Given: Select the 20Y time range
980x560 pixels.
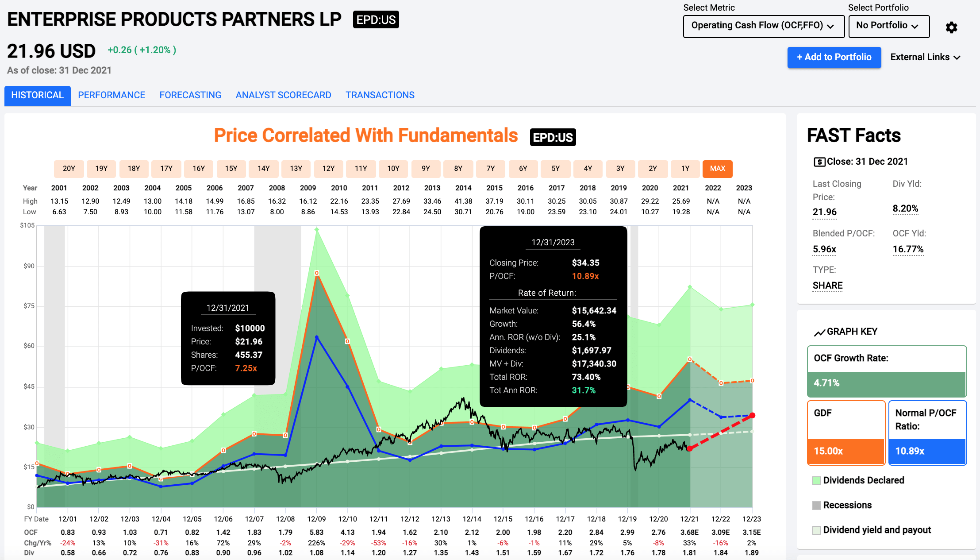Looking at the screenshot, I should click(69, 169).
